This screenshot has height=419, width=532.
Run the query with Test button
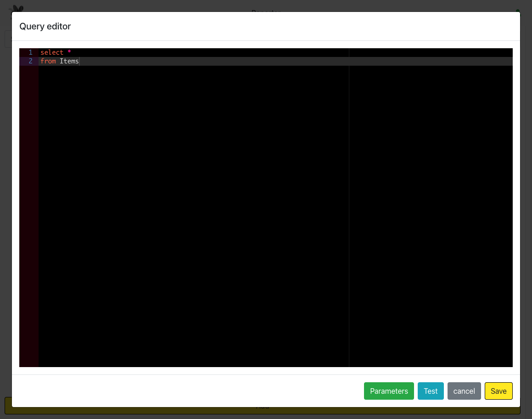[x=431, y=391]
